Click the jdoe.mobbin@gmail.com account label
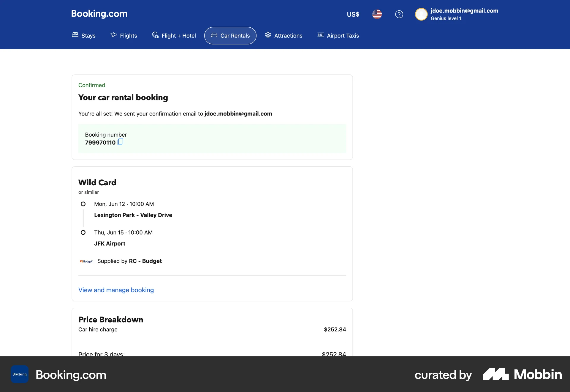570x392 pixels. [x=464, y=11]
